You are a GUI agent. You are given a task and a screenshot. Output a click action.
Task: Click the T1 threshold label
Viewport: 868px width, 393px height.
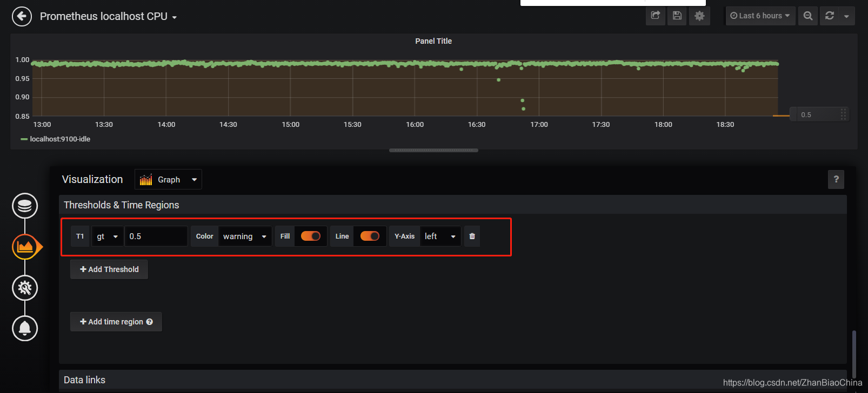click(x=80, y=236)
